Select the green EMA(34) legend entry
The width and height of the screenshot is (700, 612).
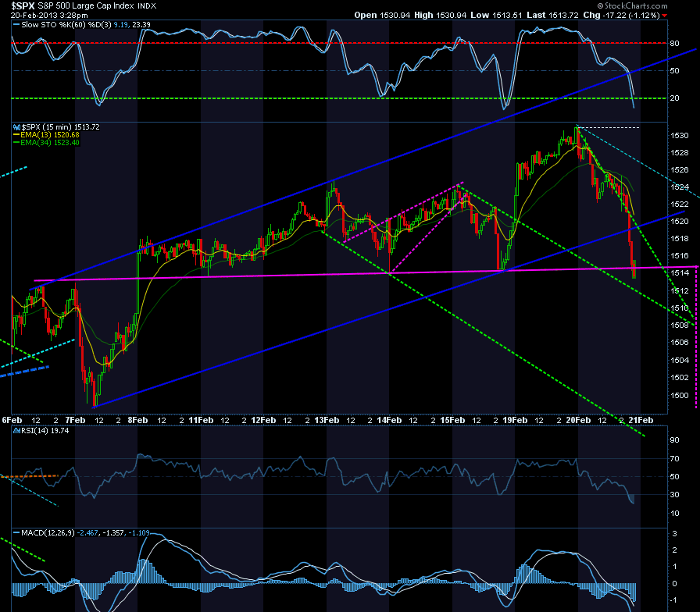[46, 143]
